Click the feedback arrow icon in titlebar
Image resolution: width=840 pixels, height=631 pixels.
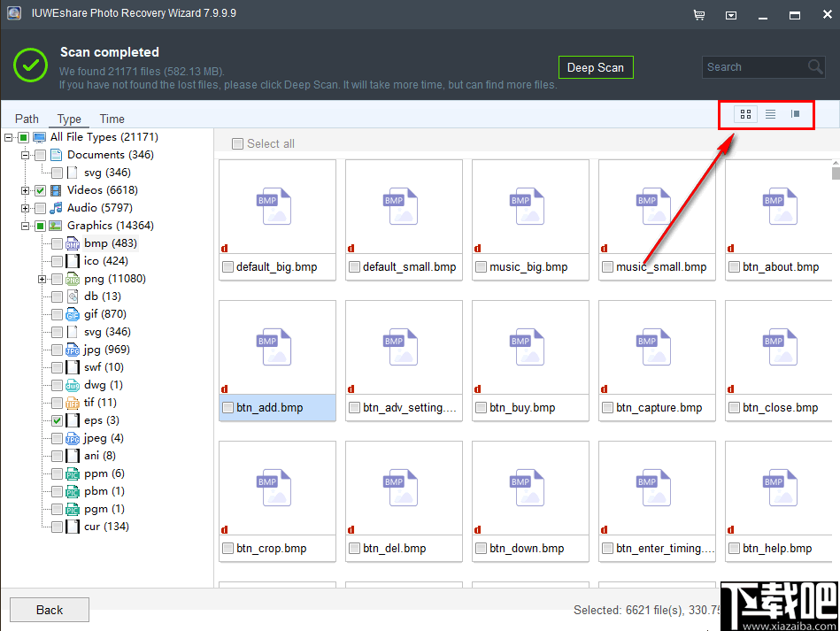tap(729, 15)
